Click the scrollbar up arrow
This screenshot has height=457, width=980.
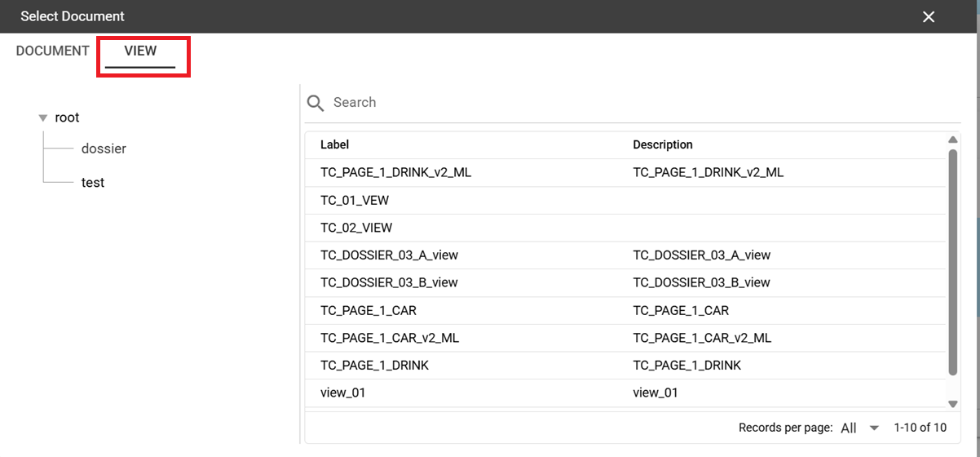tap(952, 140)
